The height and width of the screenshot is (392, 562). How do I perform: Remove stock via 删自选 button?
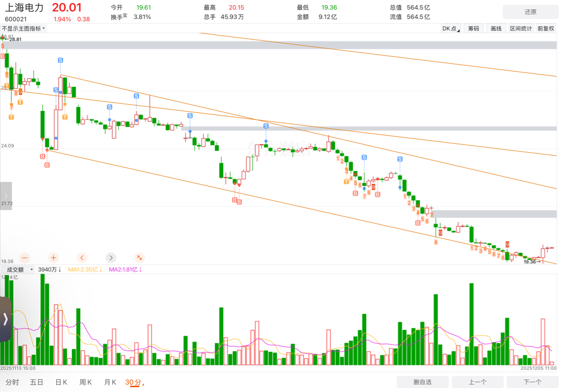click(423, 382)
